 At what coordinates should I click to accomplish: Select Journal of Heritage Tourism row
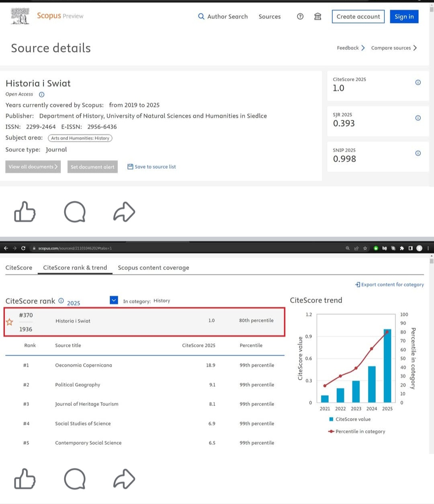(x=145, y=404)
